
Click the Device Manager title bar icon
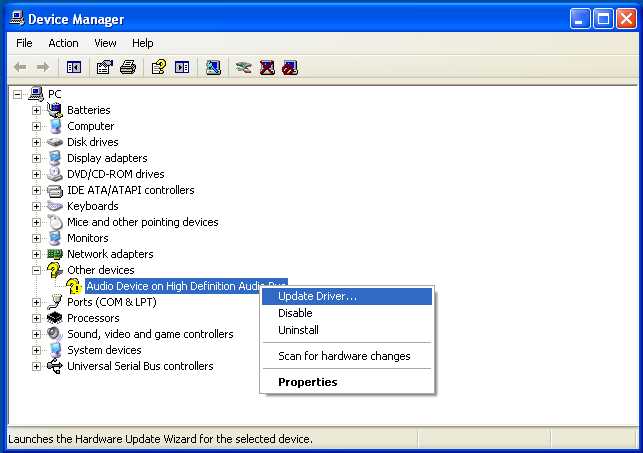pos(17,18)
